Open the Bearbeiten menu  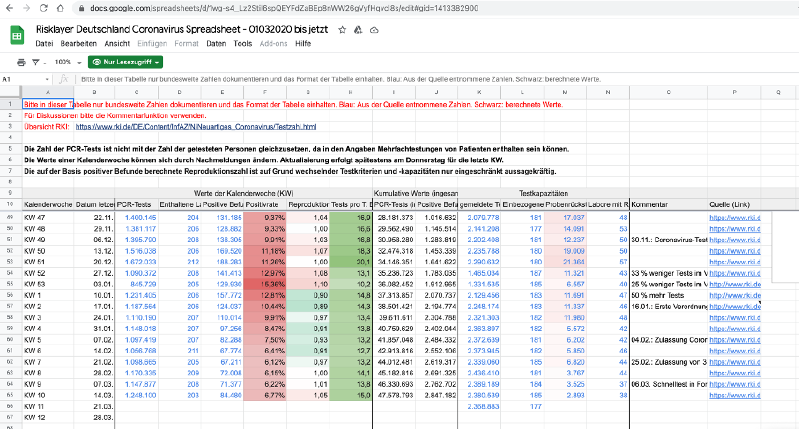pos(79,44)
